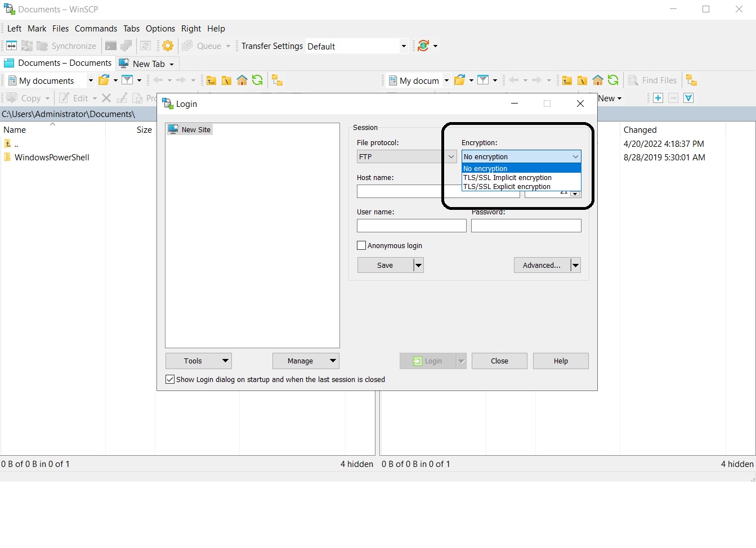Open the Options menu
The image size is (756, 548).
[160, 29]
